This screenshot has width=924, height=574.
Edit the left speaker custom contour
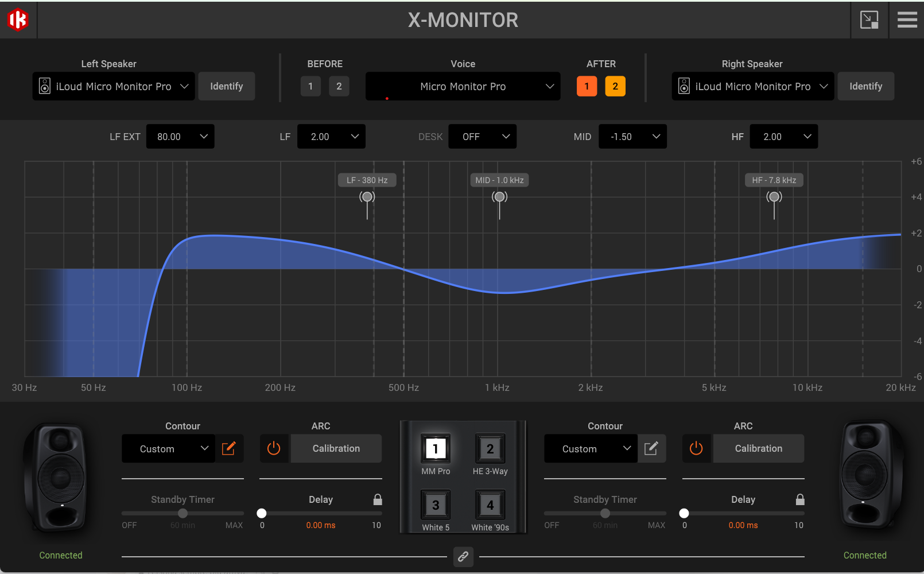229,448
